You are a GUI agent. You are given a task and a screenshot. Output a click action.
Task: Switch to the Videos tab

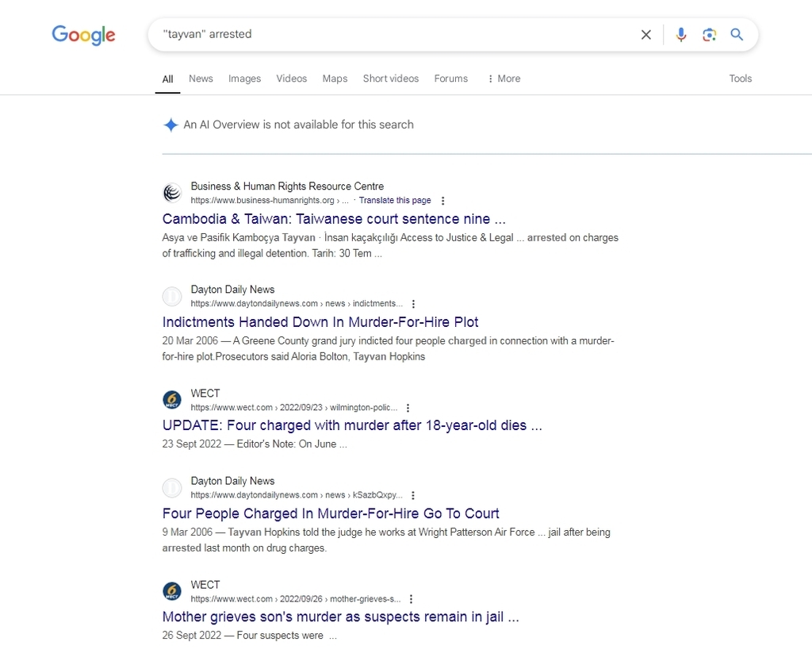click(291, 79)
